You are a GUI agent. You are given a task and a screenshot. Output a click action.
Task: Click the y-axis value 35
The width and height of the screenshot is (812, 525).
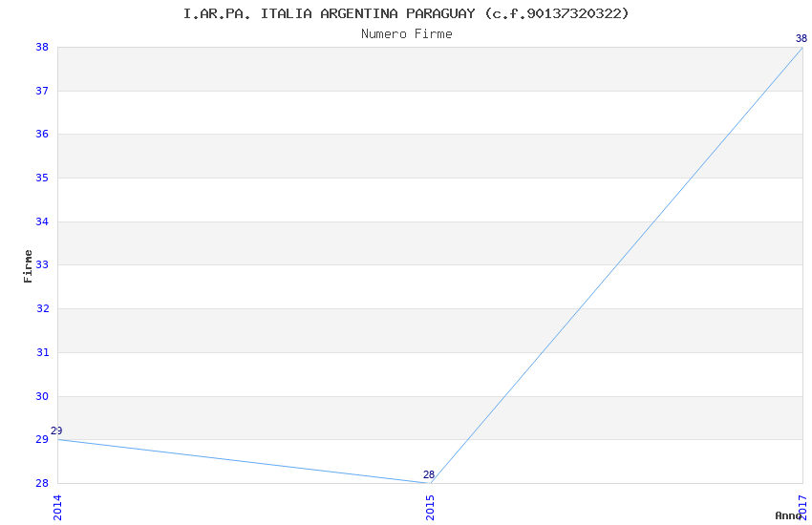click(x=42, y=178)
